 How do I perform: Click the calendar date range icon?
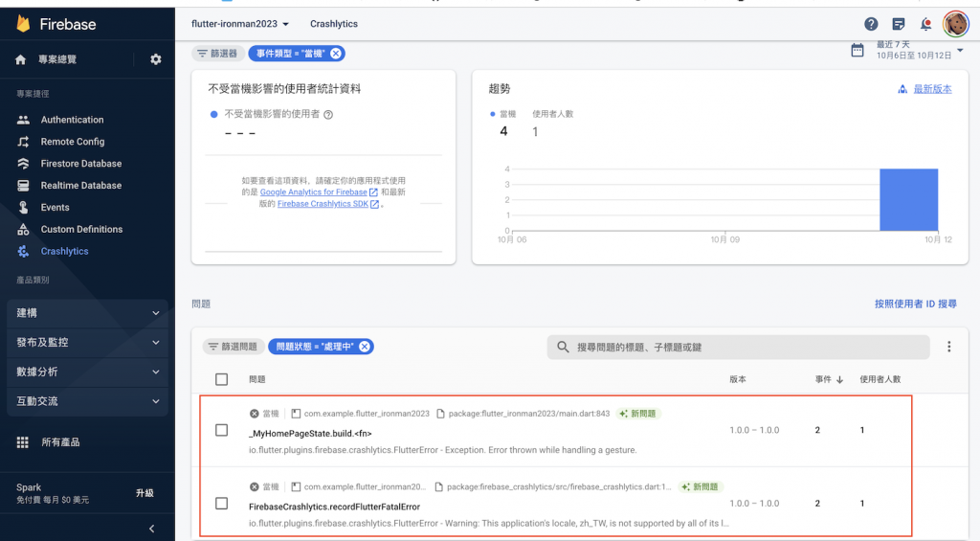click(x=857, y=50)
